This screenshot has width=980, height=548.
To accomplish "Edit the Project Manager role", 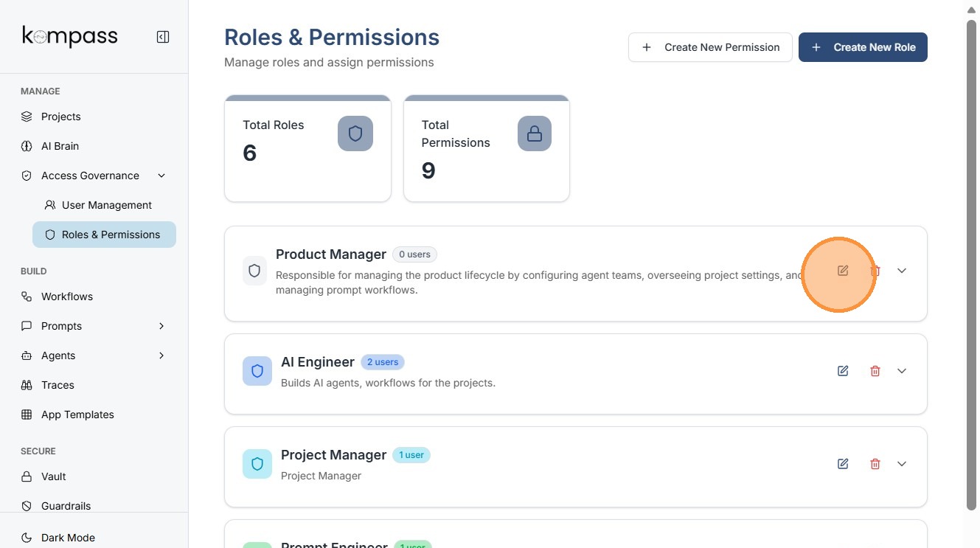I will pos(843,464).
